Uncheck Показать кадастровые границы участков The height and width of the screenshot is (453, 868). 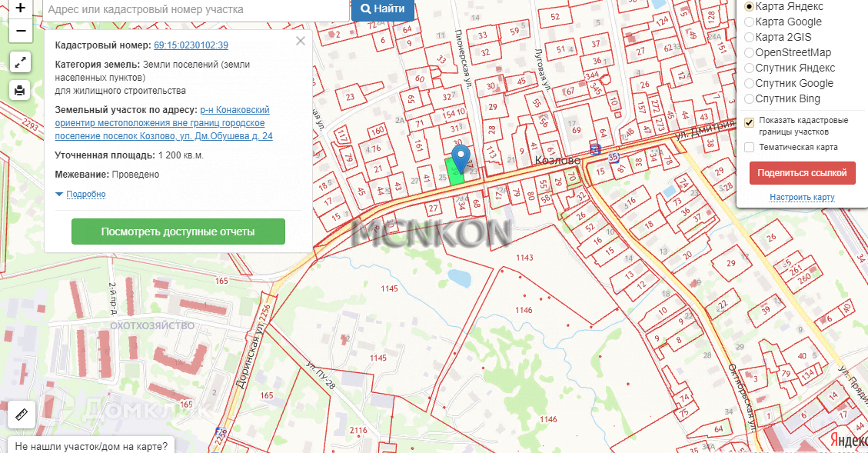[749, 123]
